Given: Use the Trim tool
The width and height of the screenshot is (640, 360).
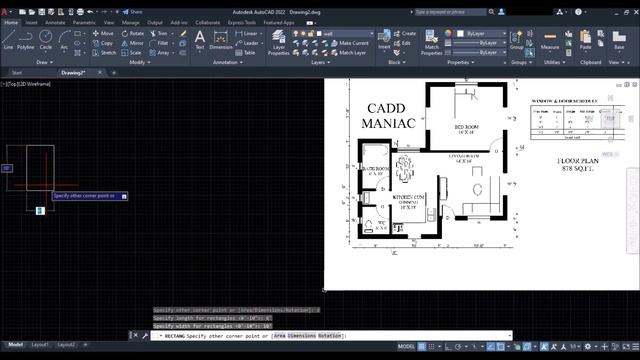Looking at the screenshot, I should pos(158,33).
